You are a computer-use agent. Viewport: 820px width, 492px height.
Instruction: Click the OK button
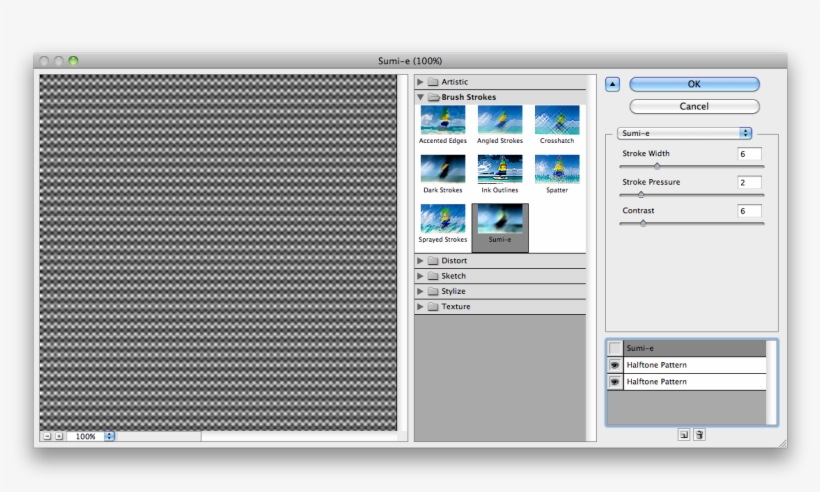tap(694, 84)
